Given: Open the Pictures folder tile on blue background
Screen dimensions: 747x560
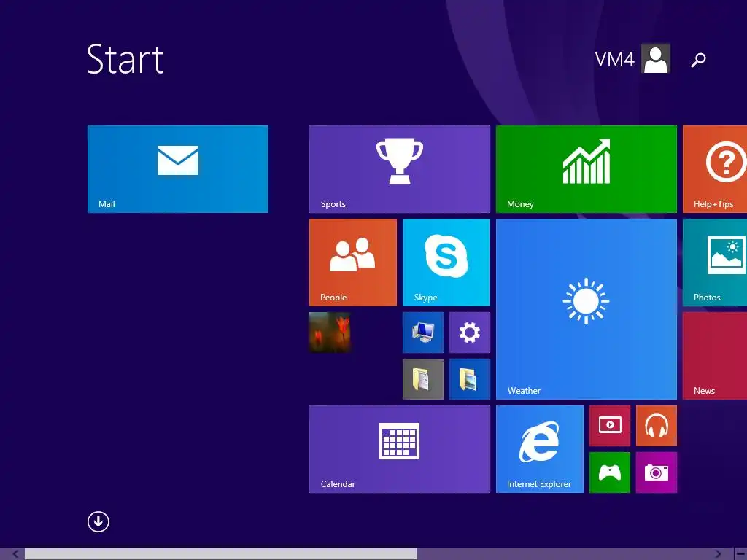Looking at the screenshot, I should coord(469,379).
